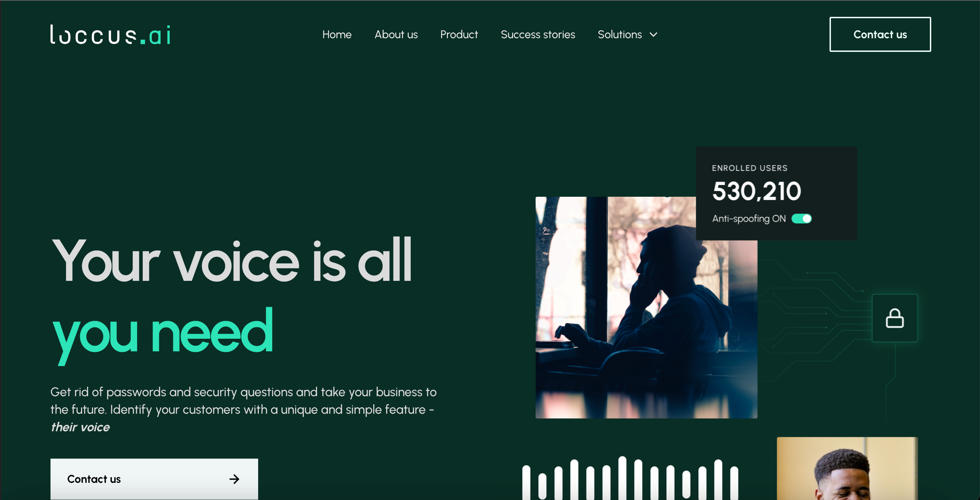The height and width of the screenshot is (500, 980).
Task: Click the padlock icon box
Action: (895, 318)
